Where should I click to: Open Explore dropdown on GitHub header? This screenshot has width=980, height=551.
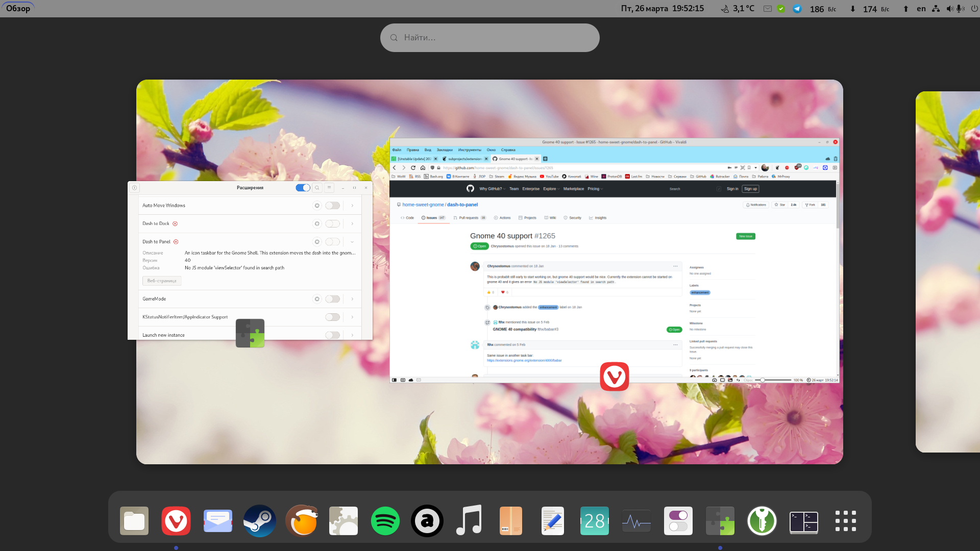(551, 189)
